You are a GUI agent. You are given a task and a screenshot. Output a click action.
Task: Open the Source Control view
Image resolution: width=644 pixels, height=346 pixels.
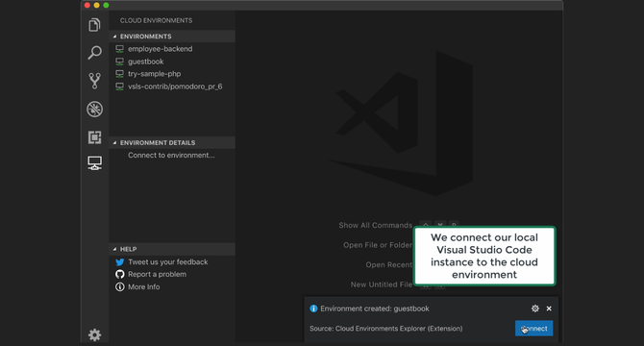click(94, 81)
